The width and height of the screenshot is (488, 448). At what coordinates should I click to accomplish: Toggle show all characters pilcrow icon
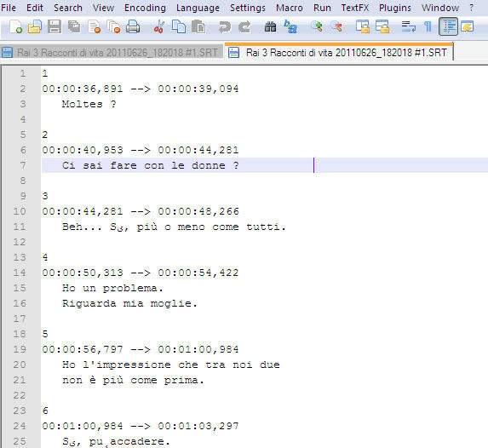pos(428,26)
